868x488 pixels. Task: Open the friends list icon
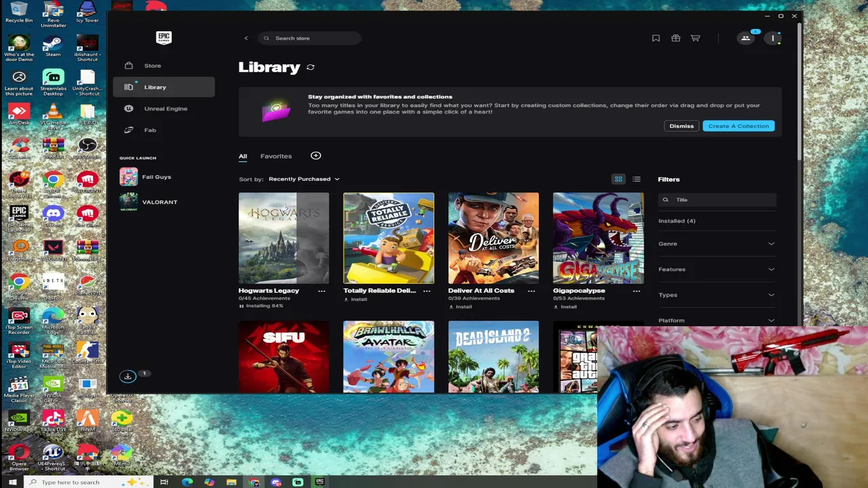745,38
